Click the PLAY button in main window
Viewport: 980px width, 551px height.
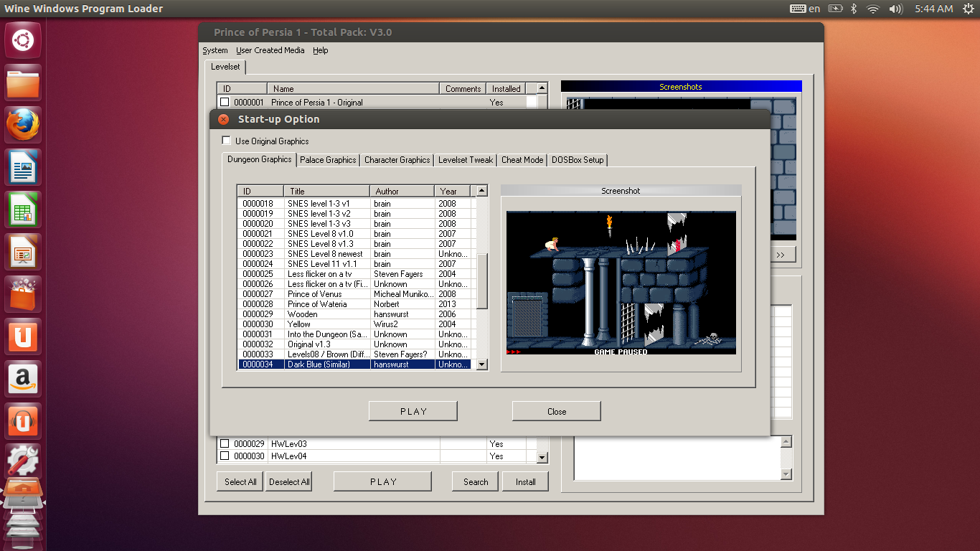(x=383, y=481)
